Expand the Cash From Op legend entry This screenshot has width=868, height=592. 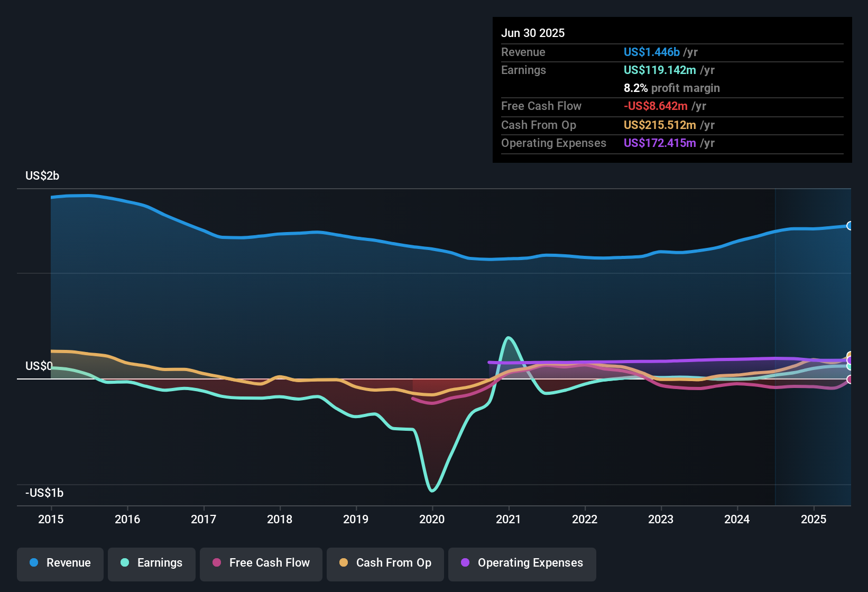click(x=385, y=563)
